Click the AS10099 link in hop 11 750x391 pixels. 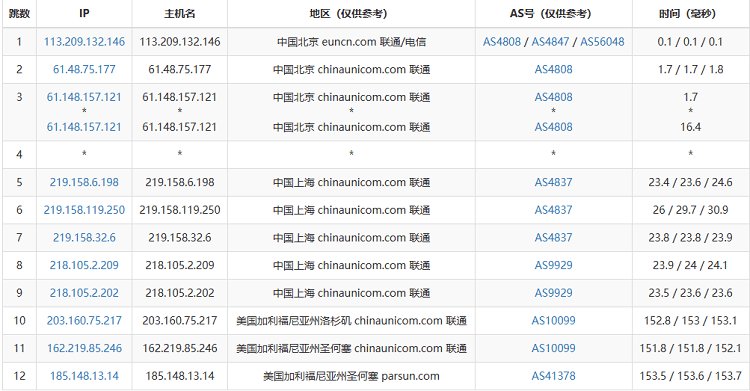coord(553,348)
